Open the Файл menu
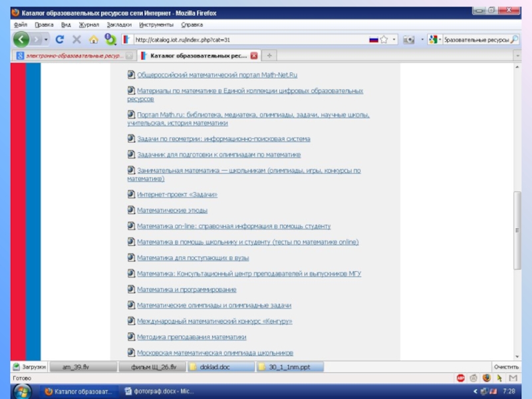532x399 pixels. pos(21,25)
